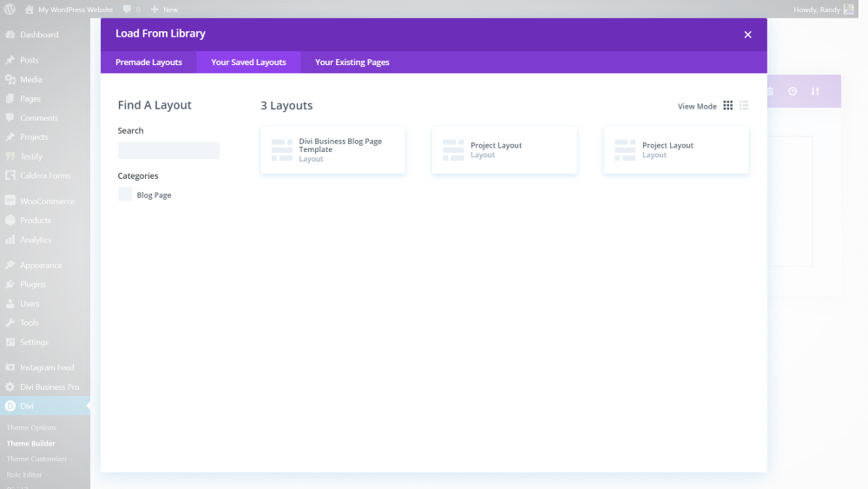868x489 pixels.
Task: Open Divi Business Blog Page Template layout
Action: tap(332, 150)
